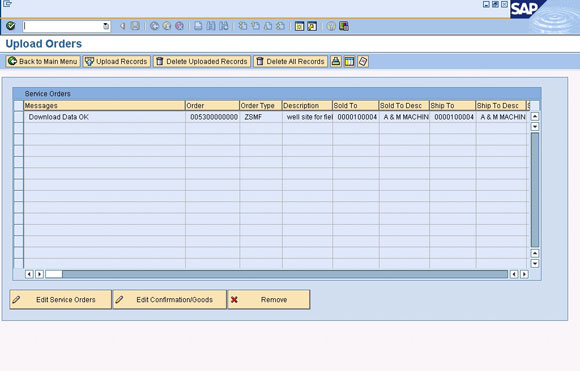Click the Sold To column header

356,105
